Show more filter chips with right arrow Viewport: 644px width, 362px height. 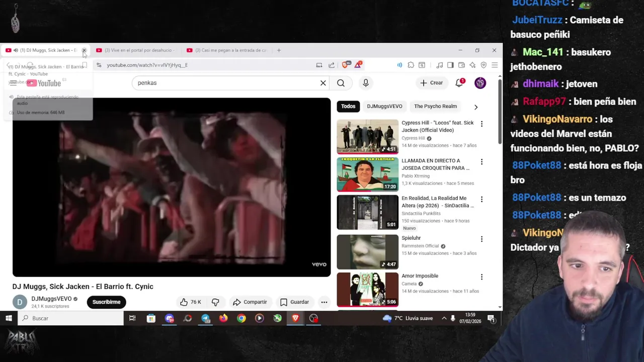click(476, 107)
